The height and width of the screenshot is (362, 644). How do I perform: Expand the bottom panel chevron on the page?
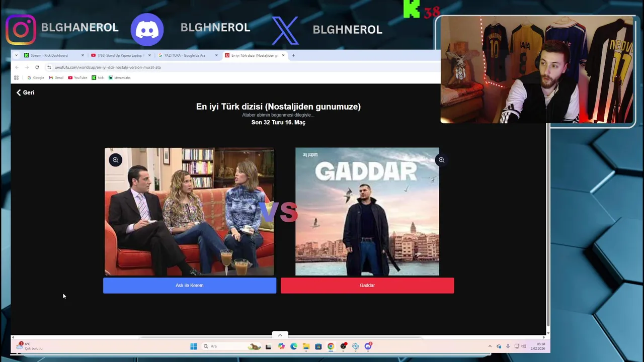click(x=280, y=335)
